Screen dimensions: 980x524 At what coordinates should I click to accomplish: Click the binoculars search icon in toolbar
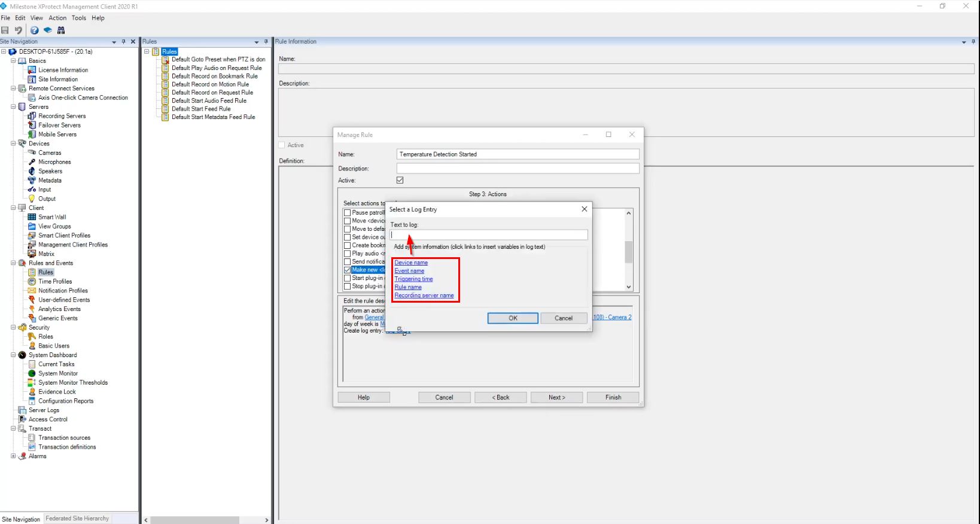61,31
